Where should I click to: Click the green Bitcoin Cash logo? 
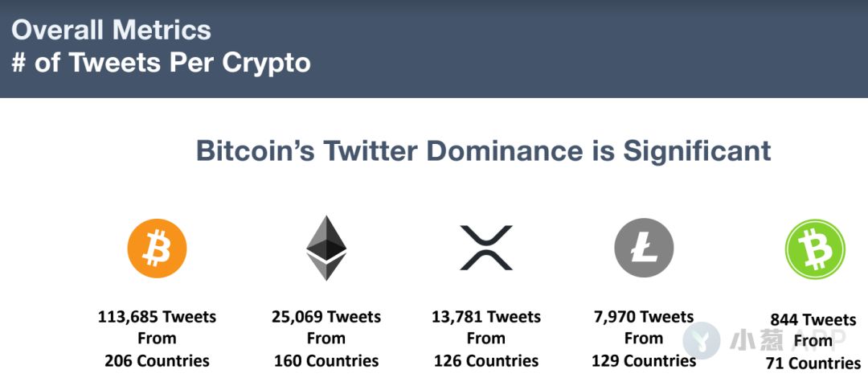pos(815,249)
